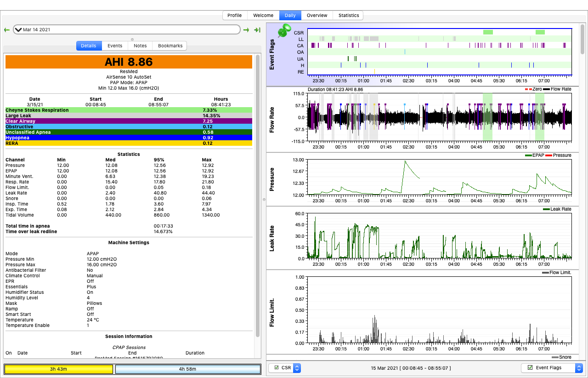The width and height of the screenshot is (588, 378).
Task: Click the orange AHI 8.86 banner
Action: [x=129, y=62]
